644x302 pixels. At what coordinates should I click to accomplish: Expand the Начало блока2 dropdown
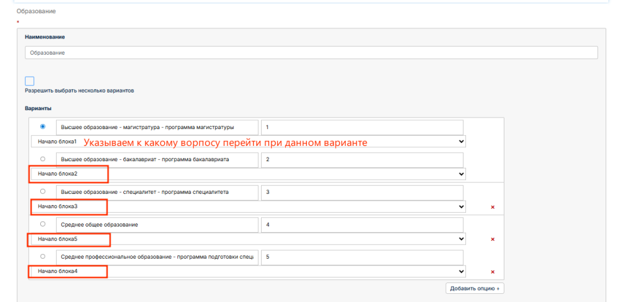(x=248, y=174)
